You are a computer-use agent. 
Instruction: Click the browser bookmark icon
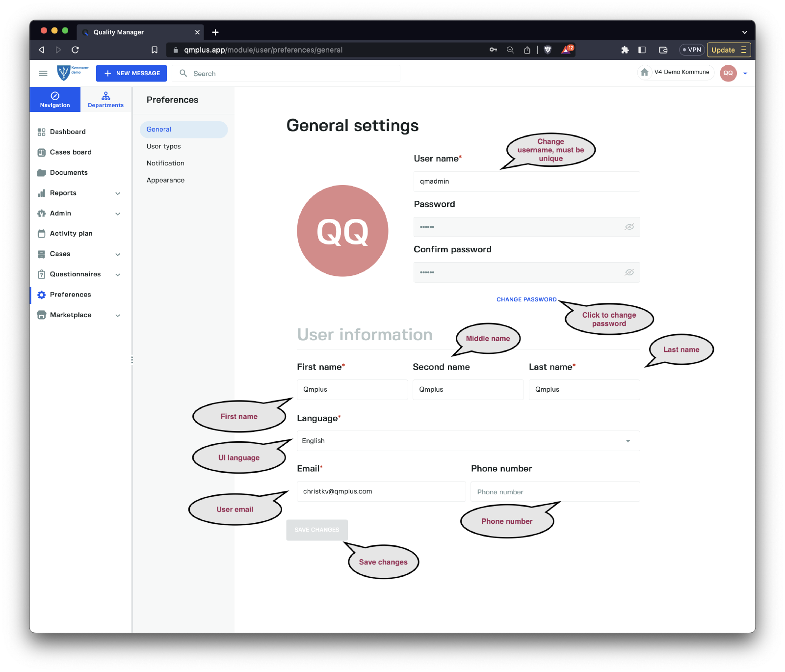155,50
